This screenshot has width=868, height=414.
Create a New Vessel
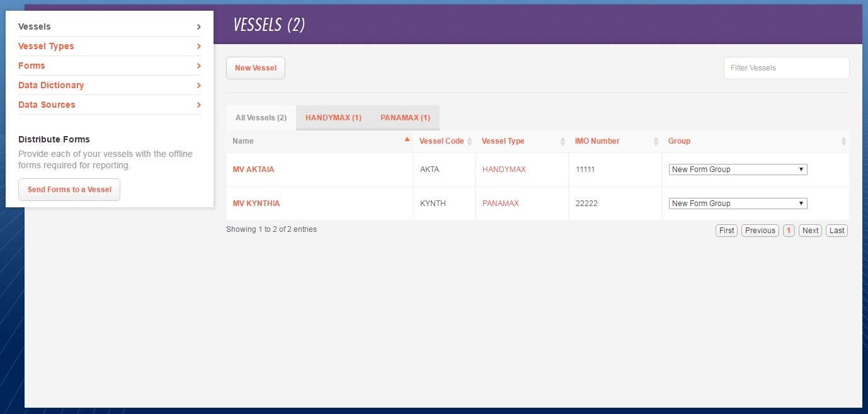click(x=255, y=67)
